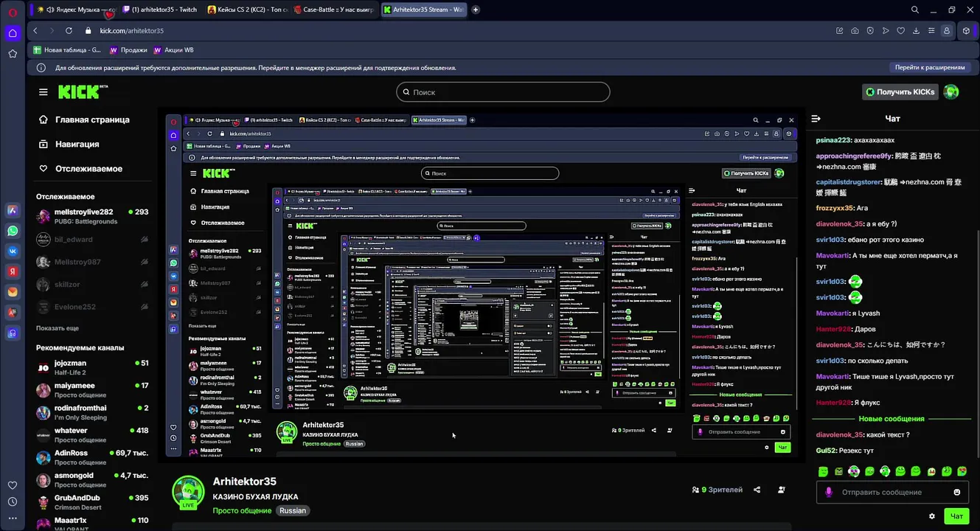Share the Arhitektor35 stream
The image size is (980, 531).
[757, 490]
